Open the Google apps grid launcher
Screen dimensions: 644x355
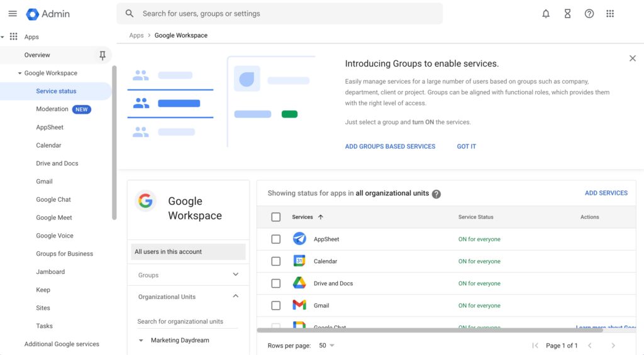610,14
